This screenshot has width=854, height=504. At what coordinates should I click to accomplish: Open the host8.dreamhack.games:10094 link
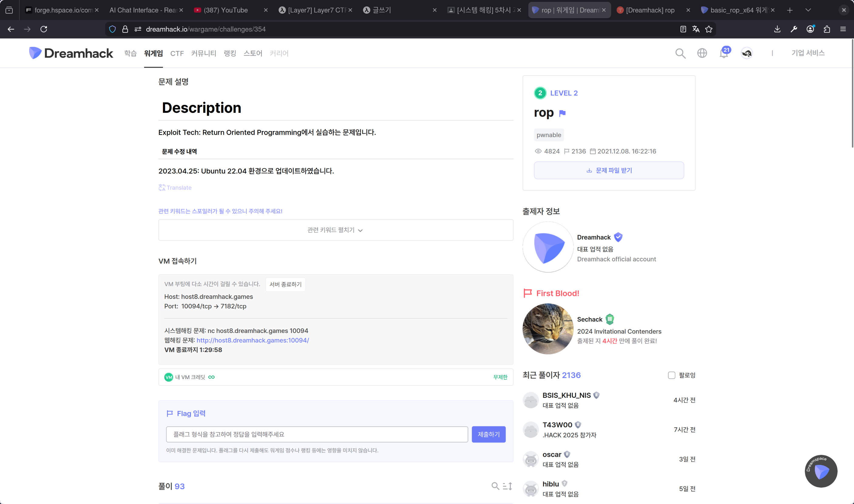[252, 340]
